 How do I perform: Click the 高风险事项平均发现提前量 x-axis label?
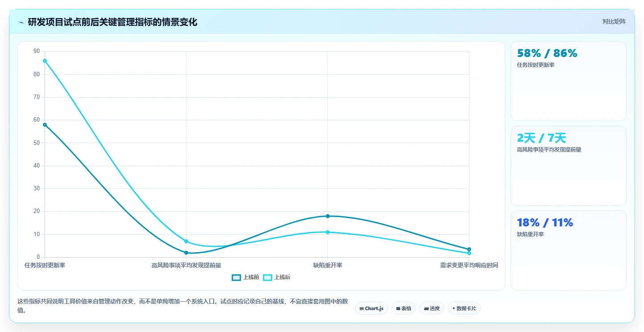tap(186, 265)
